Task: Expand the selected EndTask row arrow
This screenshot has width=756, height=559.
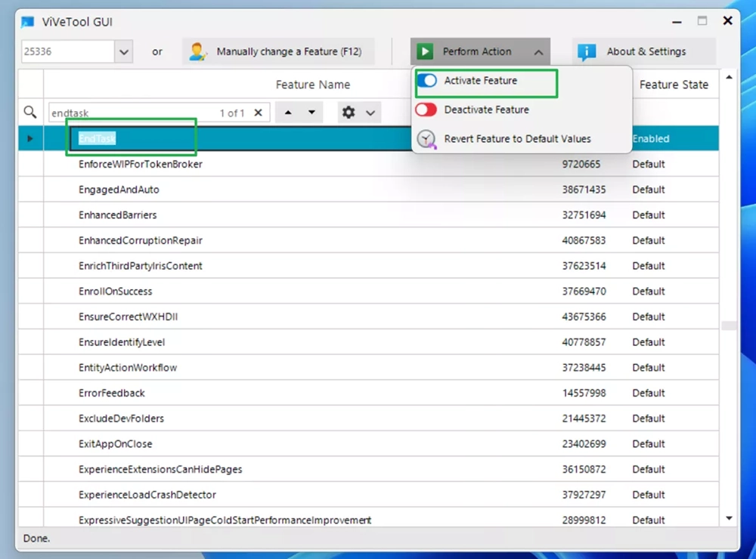Action: tap(30, 139)
